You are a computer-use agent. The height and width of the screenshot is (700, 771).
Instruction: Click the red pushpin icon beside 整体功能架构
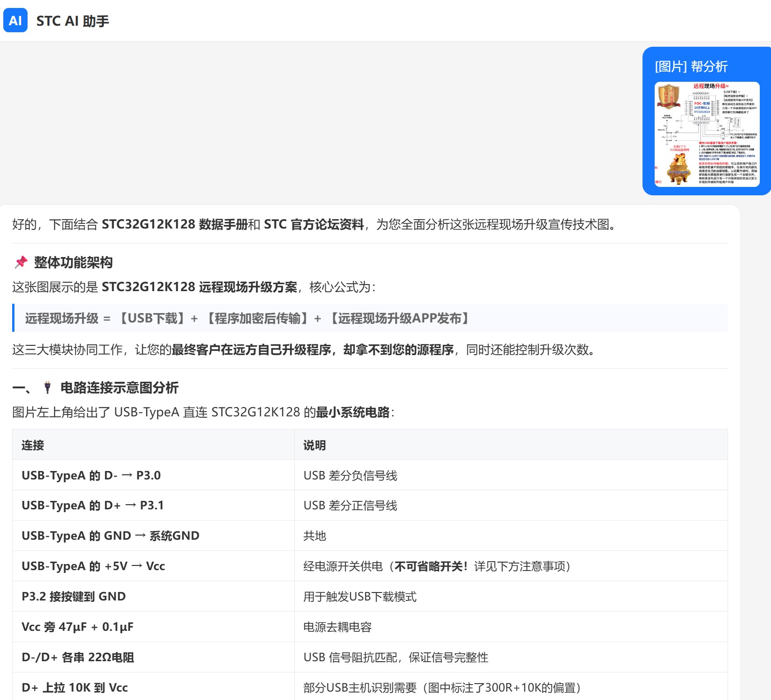(x=21, y=262)
